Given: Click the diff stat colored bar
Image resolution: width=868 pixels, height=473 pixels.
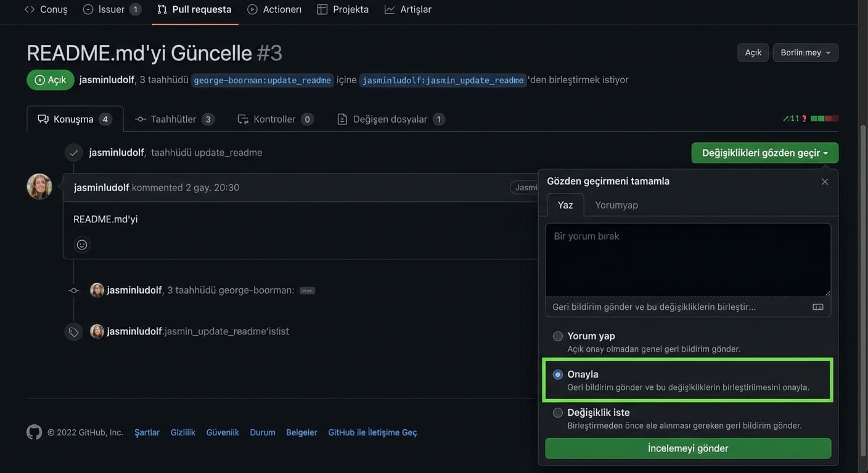Looking at the screenshot, I should [824, 118].
